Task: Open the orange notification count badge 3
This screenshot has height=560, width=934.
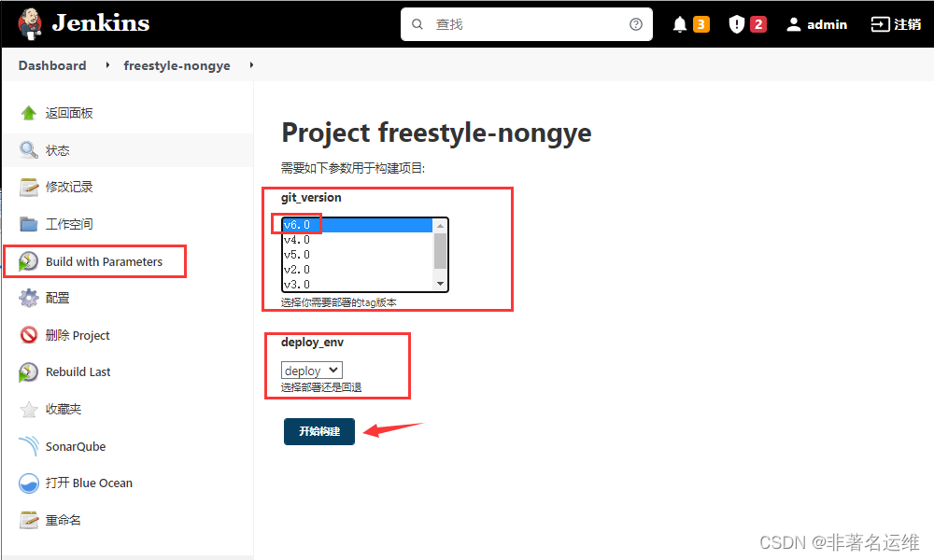Action: tap(701, 24)
